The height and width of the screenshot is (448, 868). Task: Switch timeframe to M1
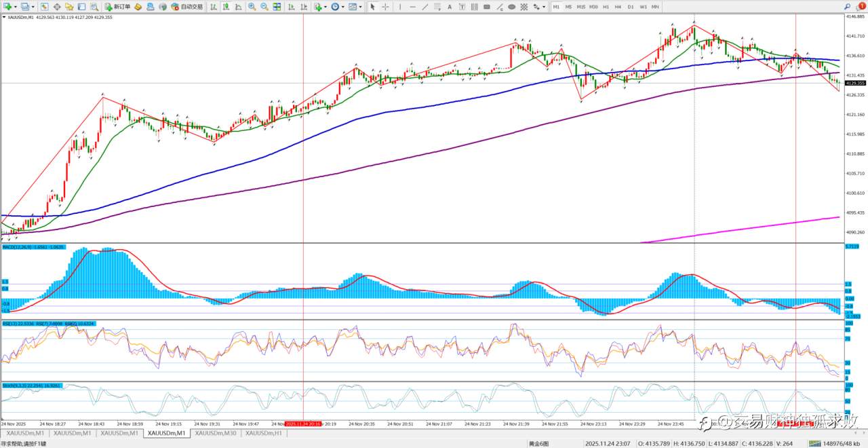[x=556, y=7]
